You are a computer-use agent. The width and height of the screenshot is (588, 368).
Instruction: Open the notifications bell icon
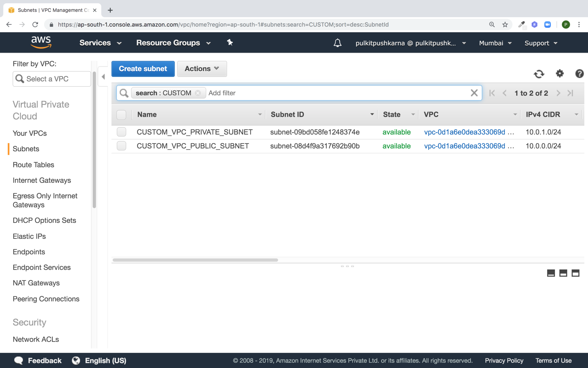pyautogui.click(x=337, y=43)
